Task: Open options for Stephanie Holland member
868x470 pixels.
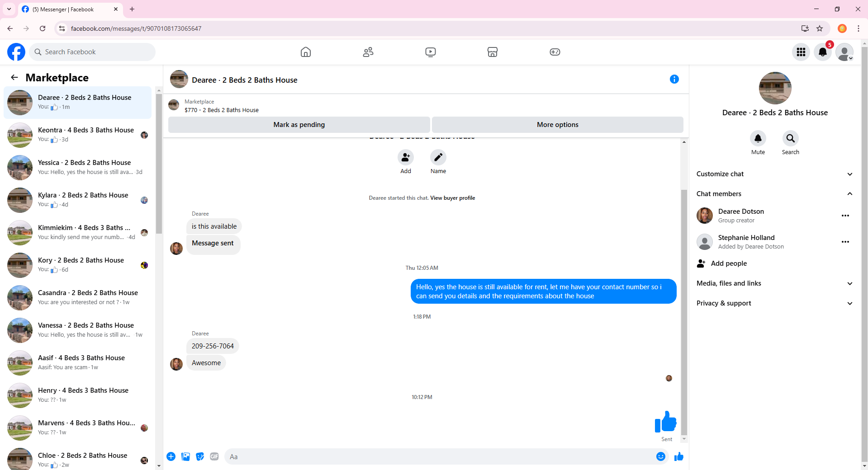Action: click(x=845, y=242)
